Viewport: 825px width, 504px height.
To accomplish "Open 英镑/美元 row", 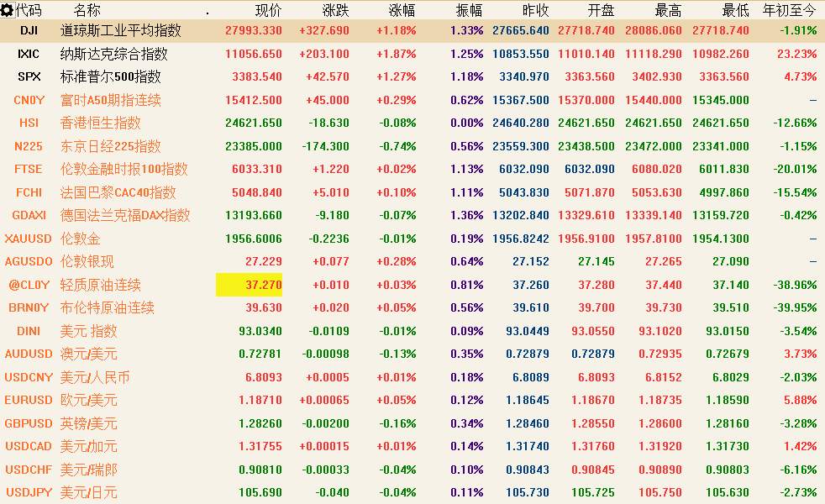I will [88, 423].
